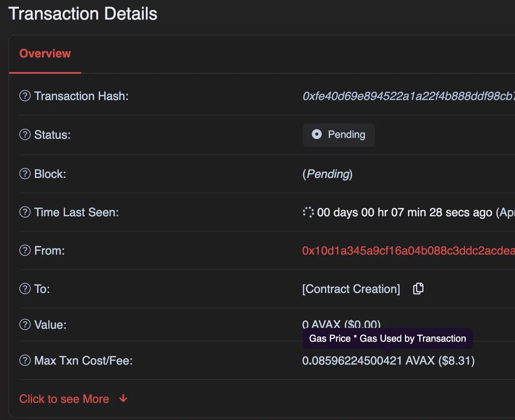Click help icon beside Transaction Hash
Viewport: 515px width, 420px height.
(x=25, y=96)
